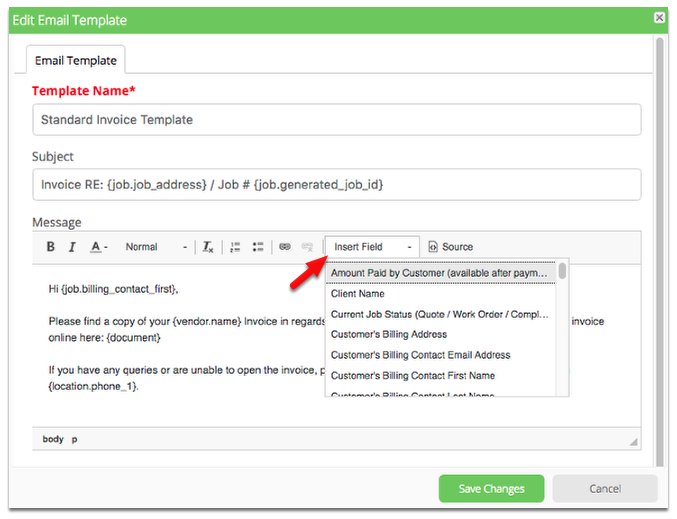The height and width of the screenshot is (519, 677).
Task: Select the body element in path bar
Action: click(x=53, y=439)
